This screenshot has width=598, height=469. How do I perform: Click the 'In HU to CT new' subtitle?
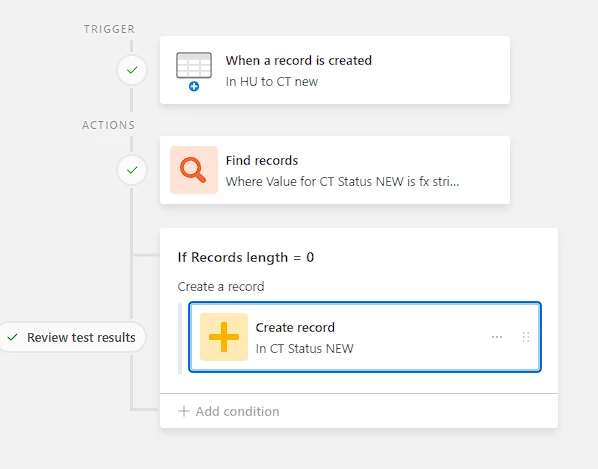pyautogui.click(x=272, y=82)
